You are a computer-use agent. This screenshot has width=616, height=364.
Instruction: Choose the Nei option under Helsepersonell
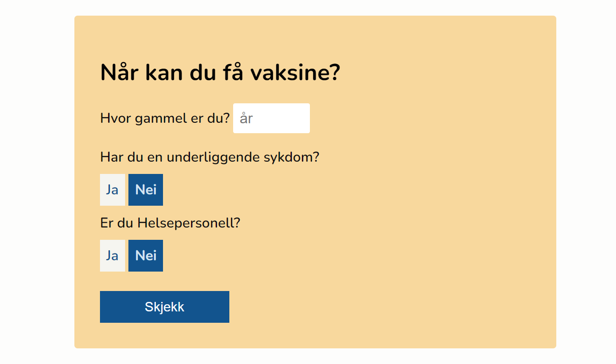(145, 255)
